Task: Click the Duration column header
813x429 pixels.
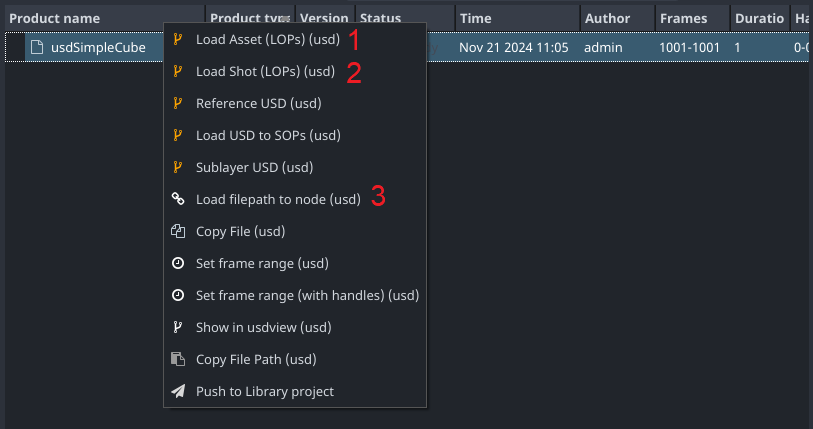Action: 760,19
